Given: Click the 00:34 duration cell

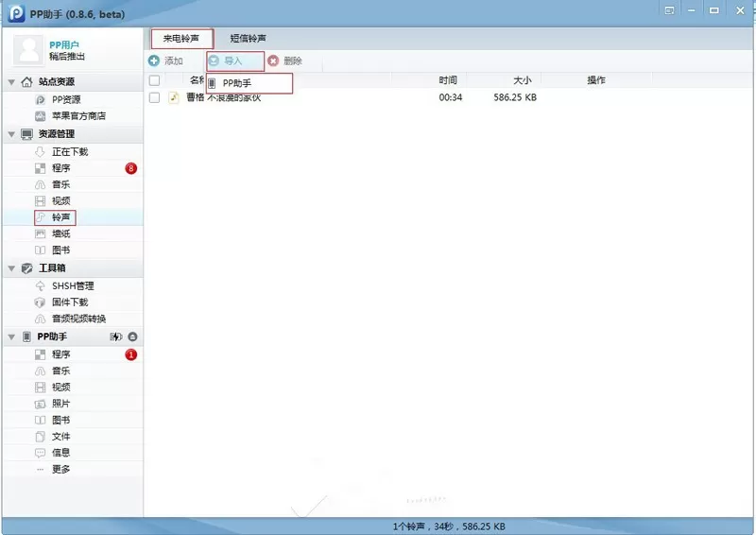Looking at the screenshot, I should click(451, 97).
